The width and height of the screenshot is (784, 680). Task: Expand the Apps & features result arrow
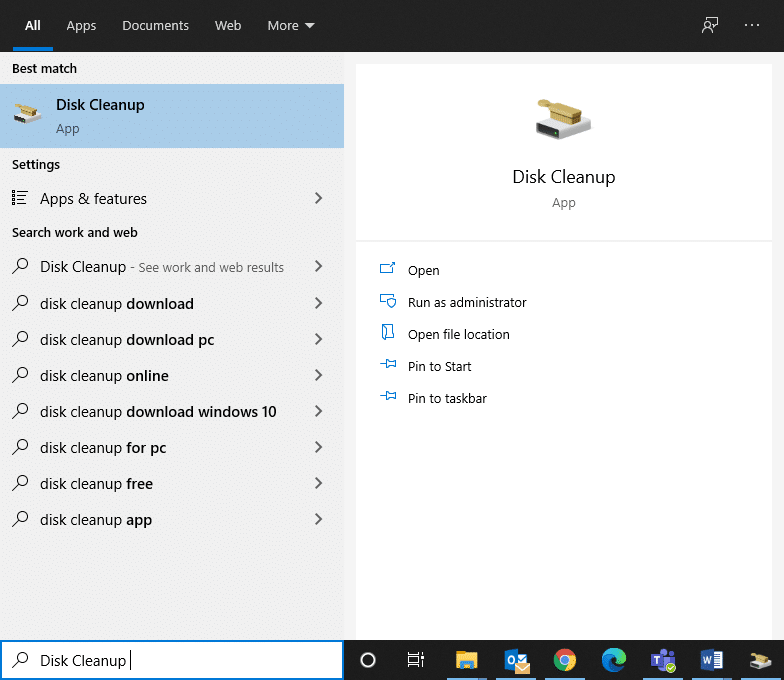tap(319, 199)
